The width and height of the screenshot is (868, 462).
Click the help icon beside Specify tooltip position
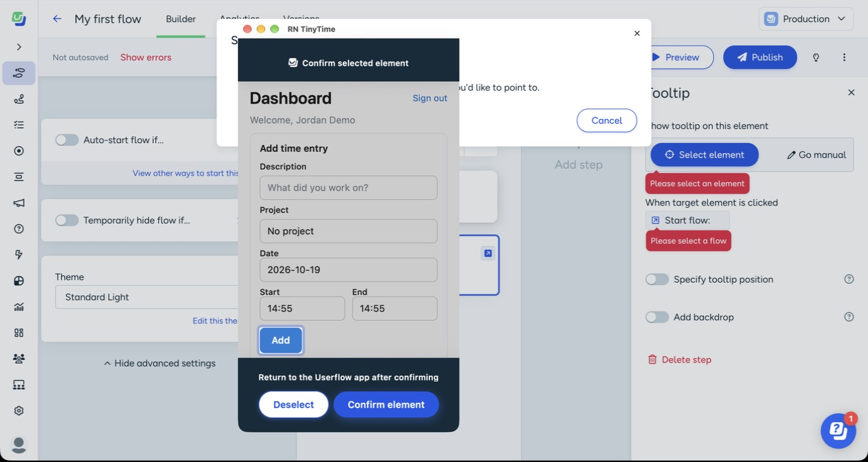click(x=849, y=279)
